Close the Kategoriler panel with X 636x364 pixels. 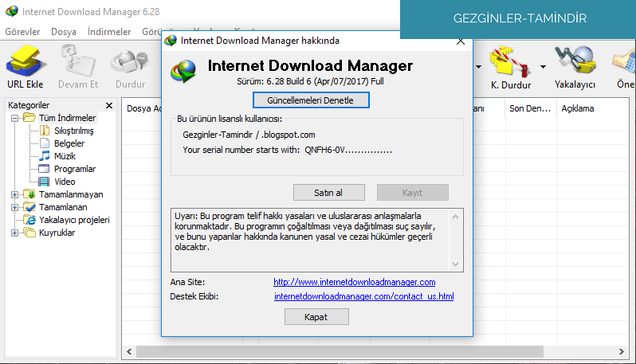[109, 105]
